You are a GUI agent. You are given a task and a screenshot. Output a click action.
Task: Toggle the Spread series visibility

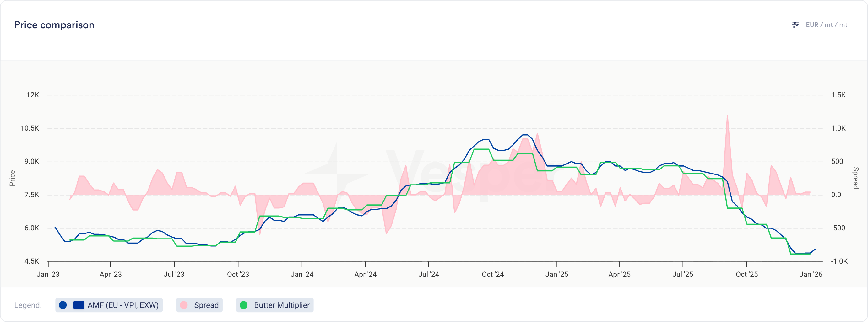pyautogui.click(x=199, y=305)
